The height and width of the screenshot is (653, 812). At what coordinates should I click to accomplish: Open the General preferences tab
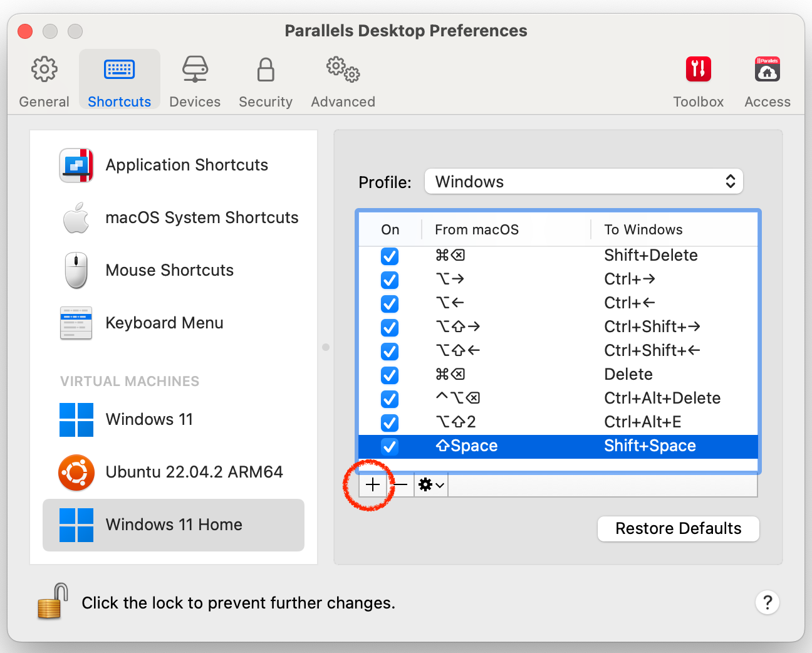44,81
